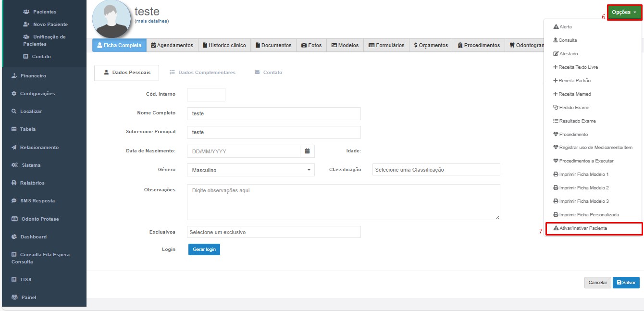Click the Observações text area
Viewport: 644px width, 311px height.
[343, 202]
